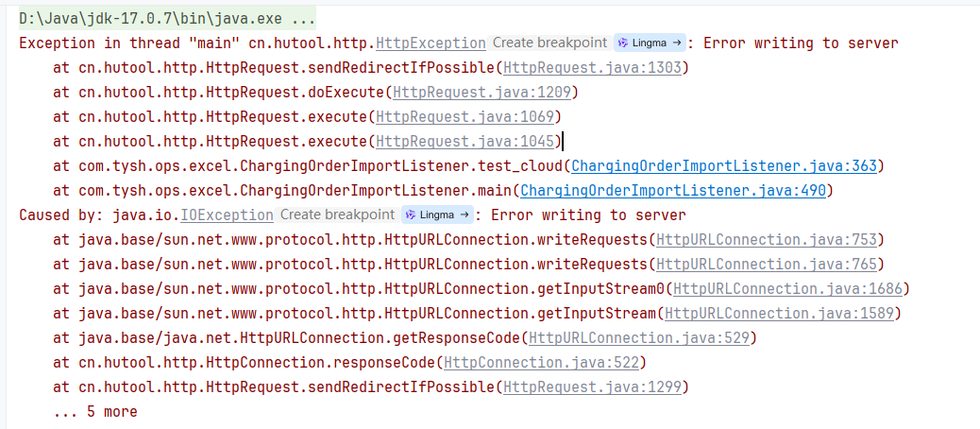Open HttpRequest.java:1069 source line
980x429 pixels.
[467, 116]
